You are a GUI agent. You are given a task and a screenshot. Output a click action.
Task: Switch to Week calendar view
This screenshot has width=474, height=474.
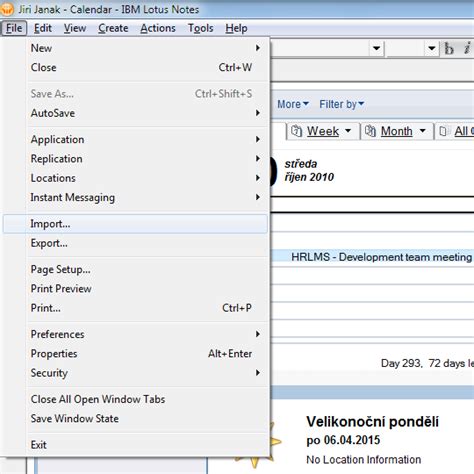pyautogui.click(x=323, y=131)
